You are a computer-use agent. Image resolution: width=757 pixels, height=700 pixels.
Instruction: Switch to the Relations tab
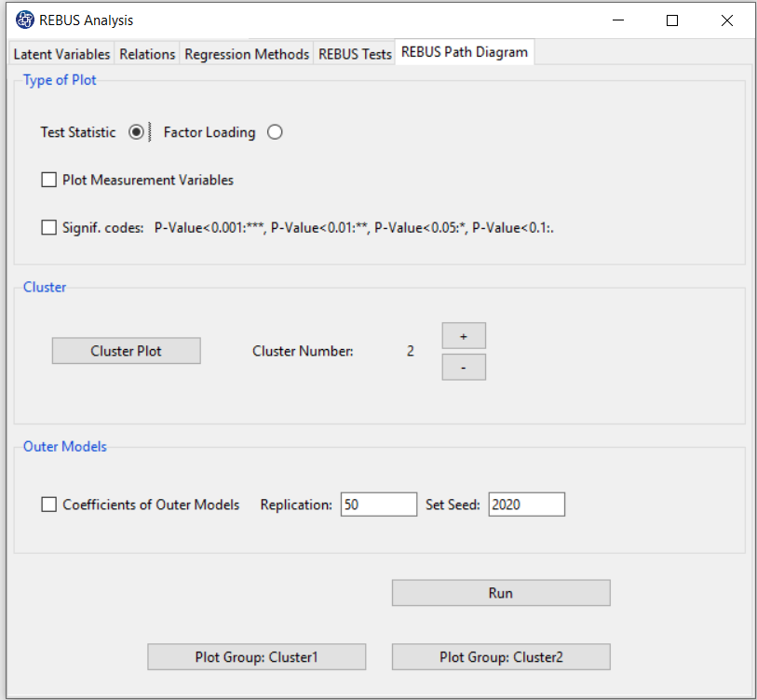point(147,54)
